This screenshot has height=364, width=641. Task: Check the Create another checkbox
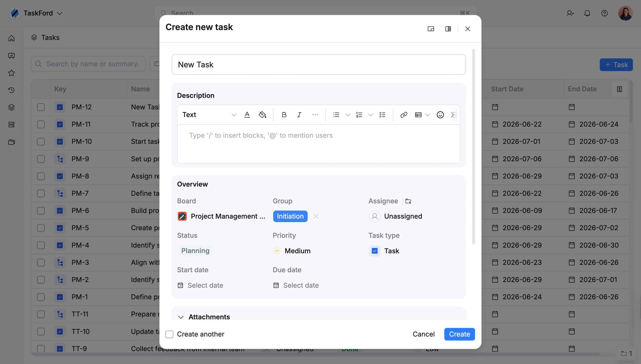pos(169,335)
